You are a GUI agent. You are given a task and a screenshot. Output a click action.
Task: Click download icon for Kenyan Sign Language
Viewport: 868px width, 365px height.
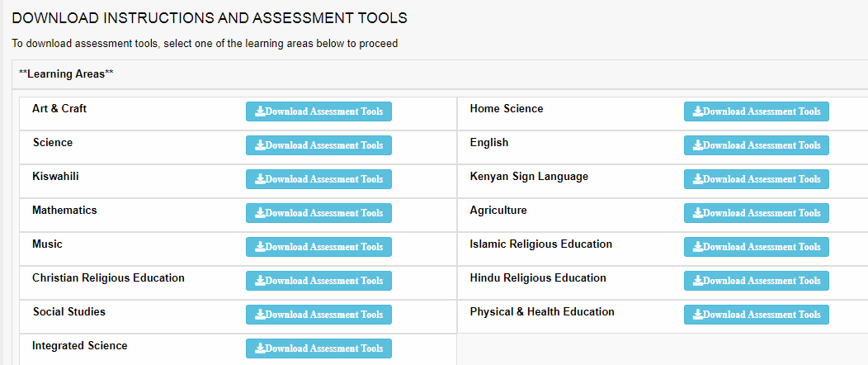pyautogui.click(x=698, y=179)
